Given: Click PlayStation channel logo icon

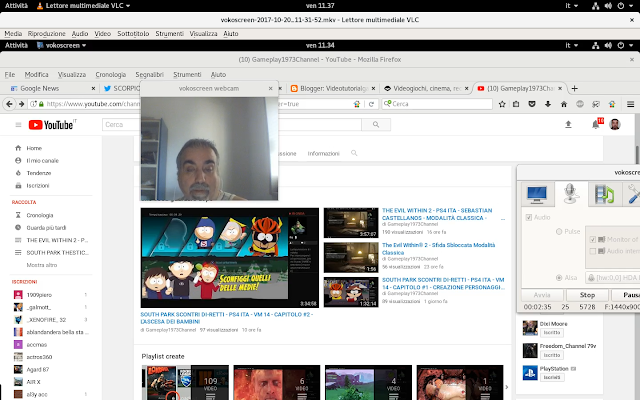Looking at the screenshot, I should [x=530, y=373].
